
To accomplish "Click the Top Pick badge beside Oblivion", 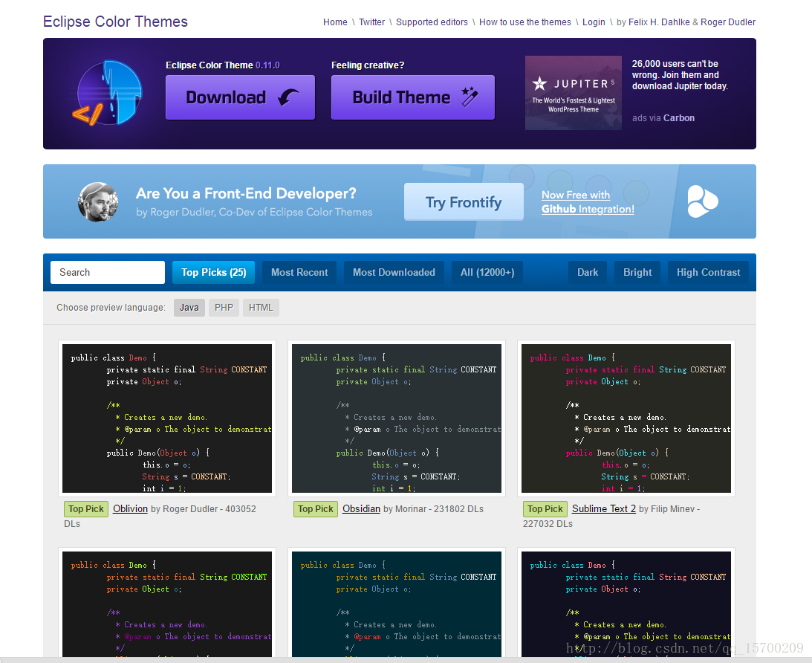I will coord(86,509).
